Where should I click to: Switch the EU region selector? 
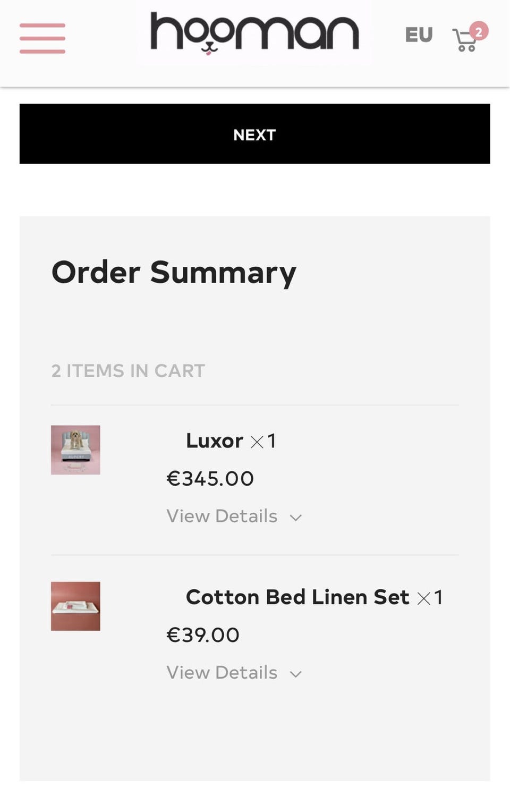tap(419, 35)
